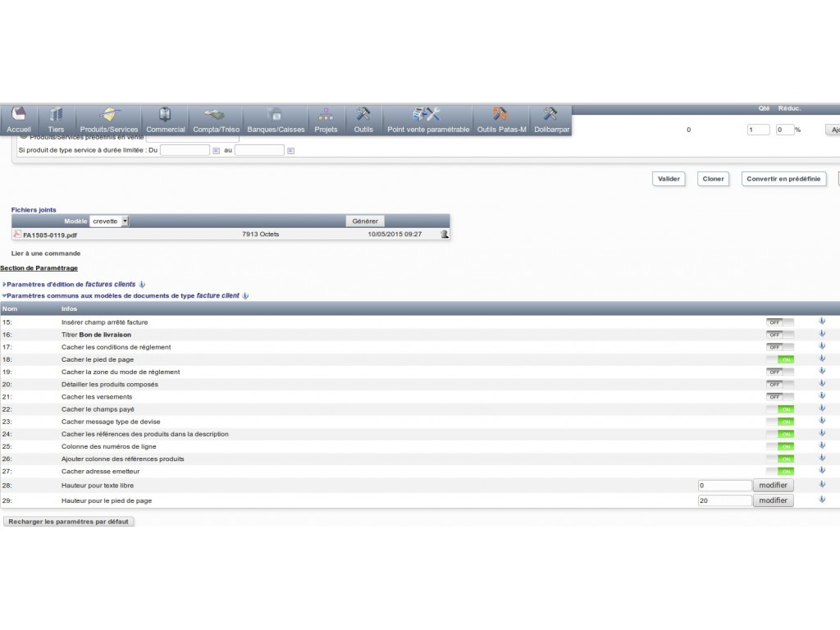Open the Produits/Services module icon
Image resolution: width=840 pixels, height=630 pixels.
pyautogui.click(x=109, y=115)
